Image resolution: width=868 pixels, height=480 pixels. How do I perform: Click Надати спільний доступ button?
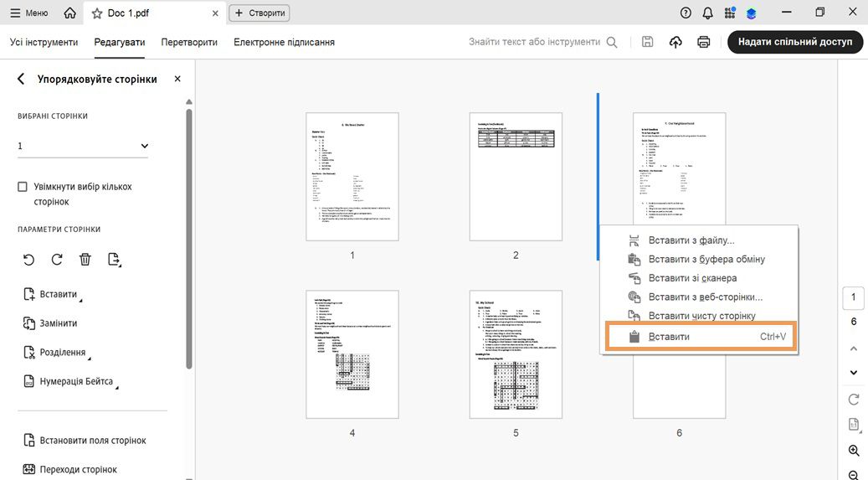tap(795, 42)
